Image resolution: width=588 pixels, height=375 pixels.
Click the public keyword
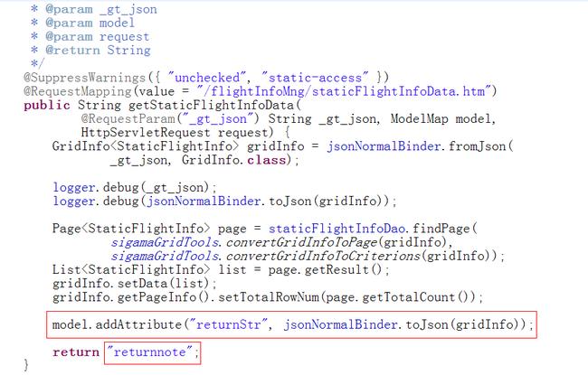click(46, 105)
